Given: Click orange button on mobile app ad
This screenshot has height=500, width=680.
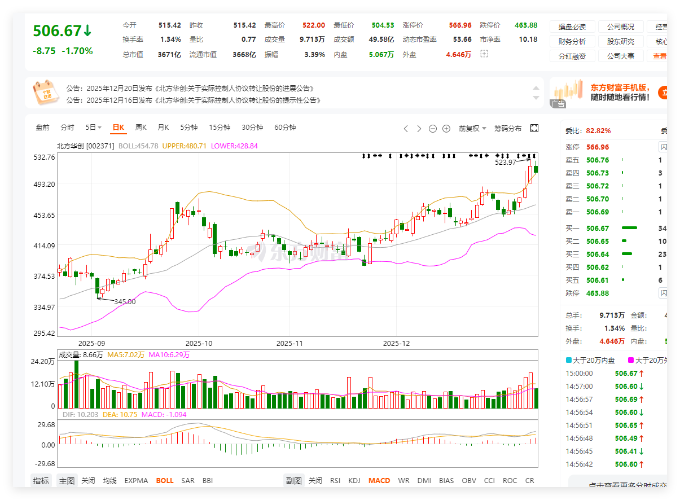Looking at the screenshot, I should (662, 92).
